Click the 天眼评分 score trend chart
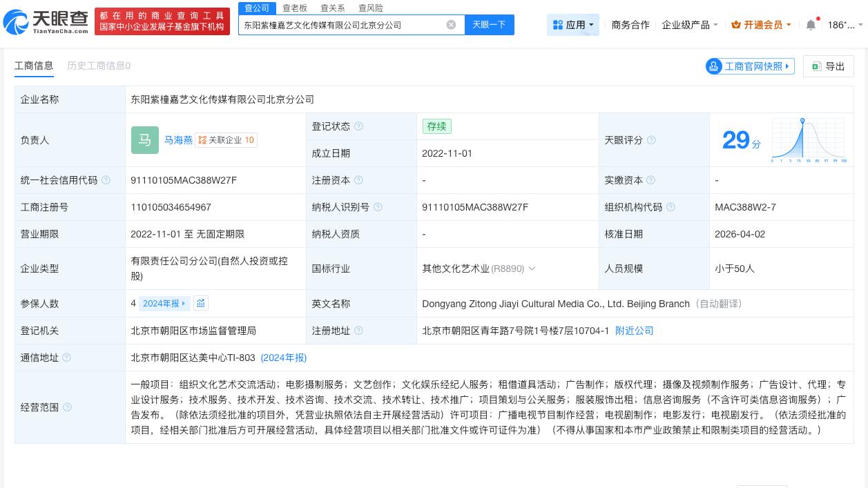Viewport: 868px width, 488px height. 808,140
